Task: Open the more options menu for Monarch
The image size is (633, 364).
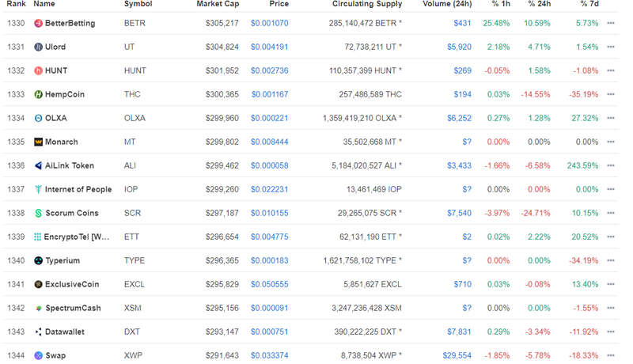Action: tap(611, 142)
